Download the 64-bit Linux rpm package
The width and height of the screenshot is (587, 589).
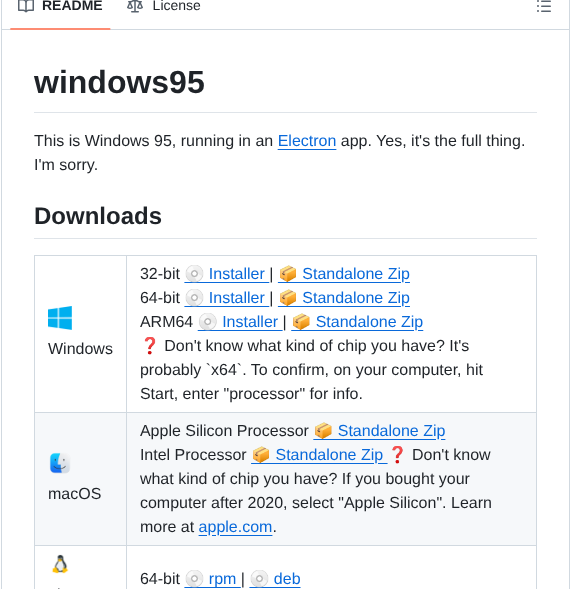click(x=214, y=579)
